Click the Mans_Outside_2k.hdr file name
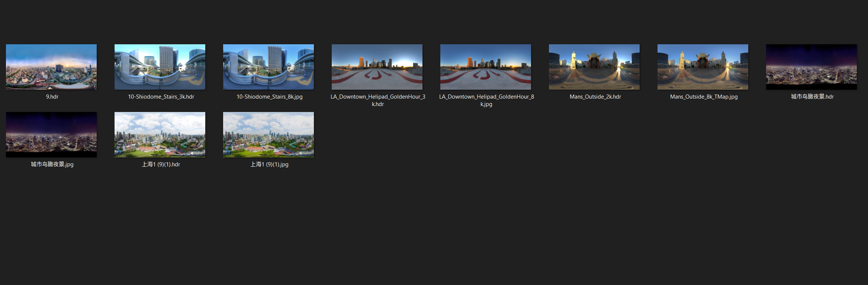 pyautogui.click(x=595, y=97)
